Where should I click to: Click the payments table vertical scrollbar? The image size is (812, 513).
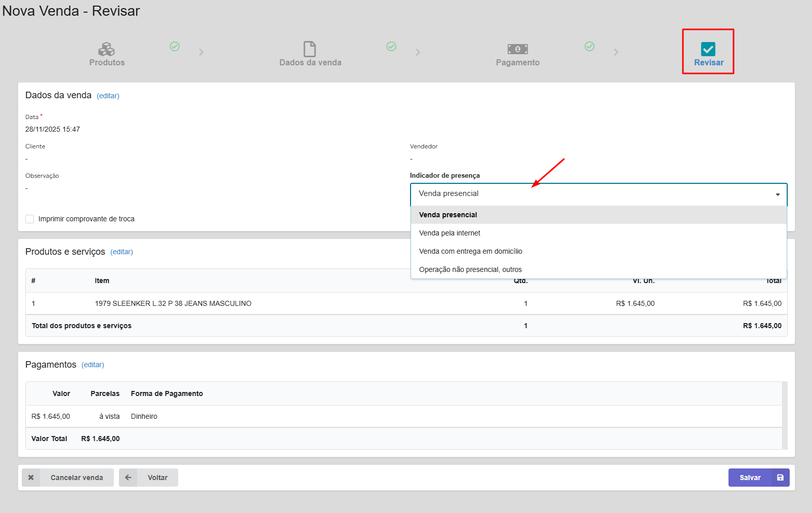pos(785,415)
